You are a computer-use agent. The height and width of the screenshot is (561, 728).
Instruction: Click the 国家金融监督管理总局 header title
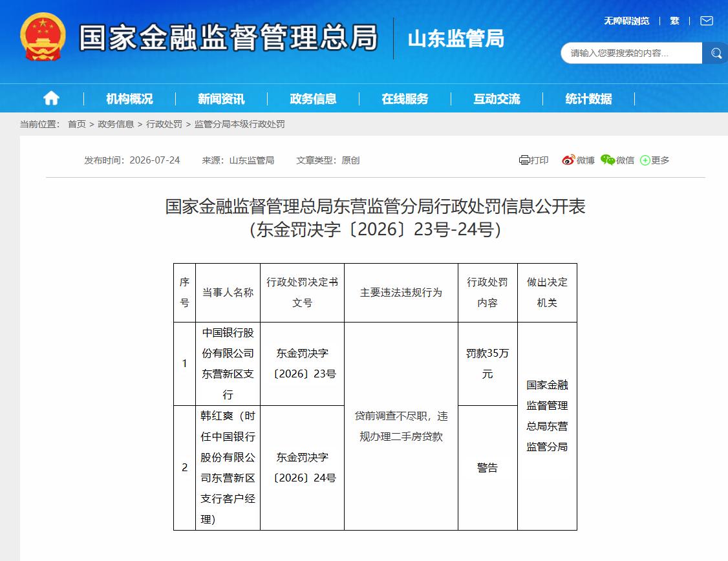pyautogui.click(x=228, y=37)
